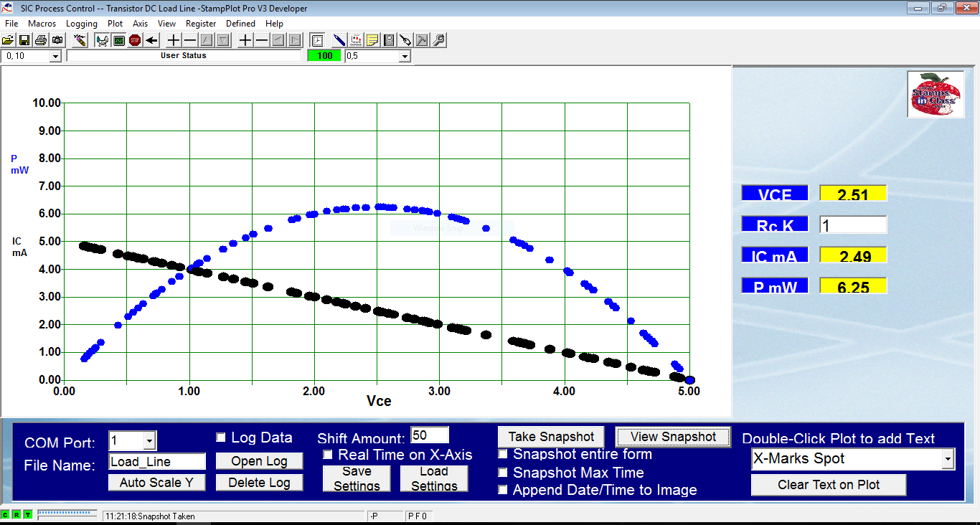Open the X-Marks Spot dropdown
The height and width of the screenshot is (525, 980).
tap(948, 459)
